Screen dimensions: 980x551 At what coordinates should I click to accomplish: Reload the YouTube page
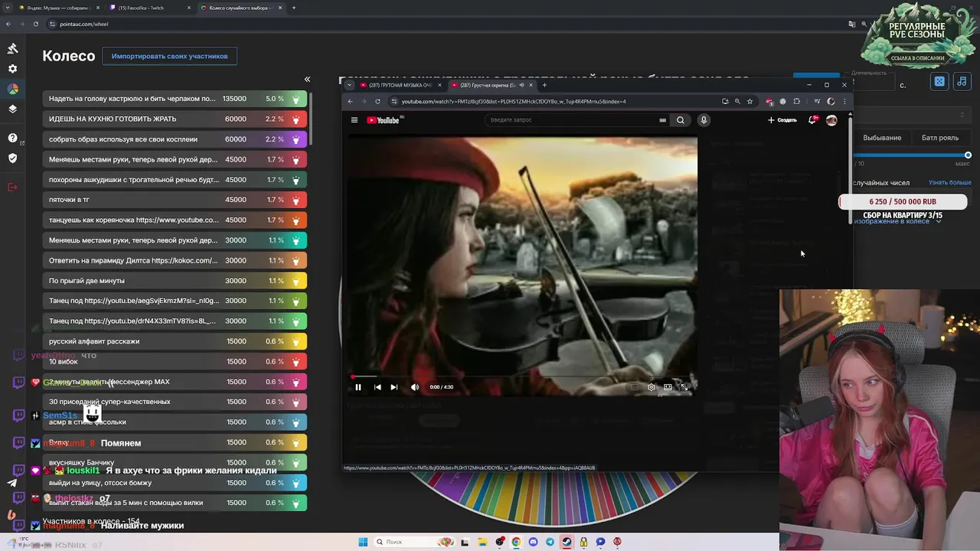point(377,101)
